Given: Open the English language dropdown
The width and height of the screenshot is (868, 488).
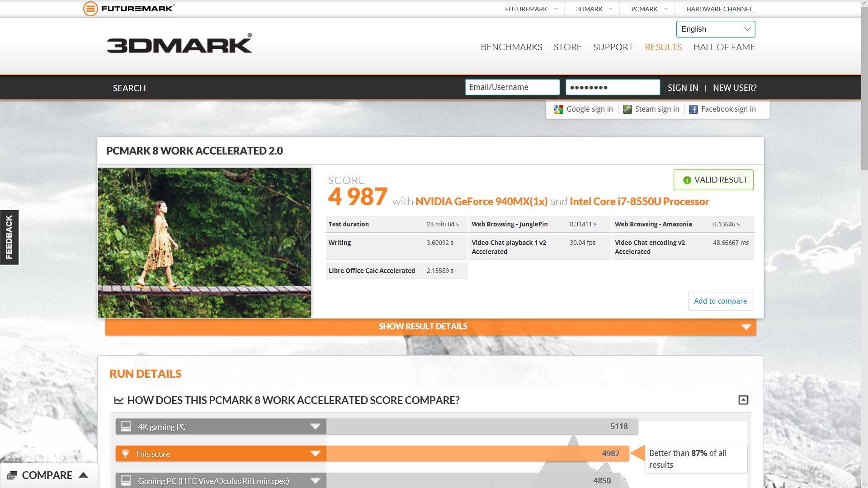Looking at the screenshot, I should (x=715, y=29).
